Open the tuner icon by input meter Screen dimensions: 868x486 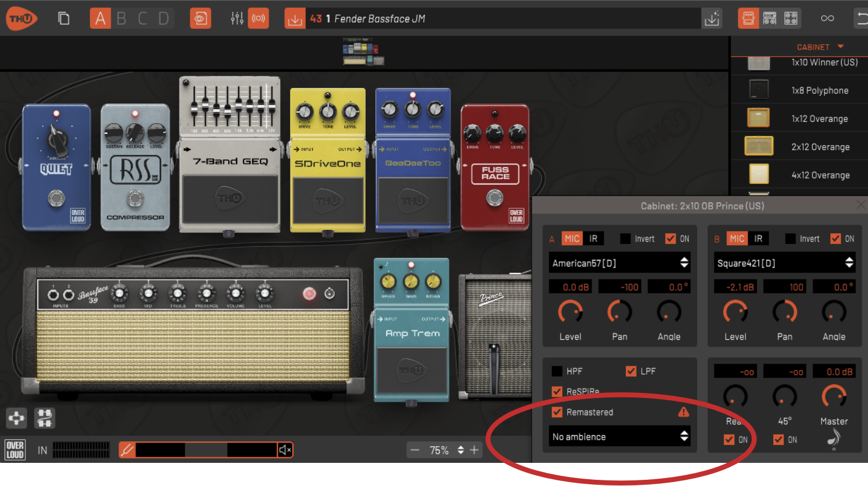[x=127, y=450]
